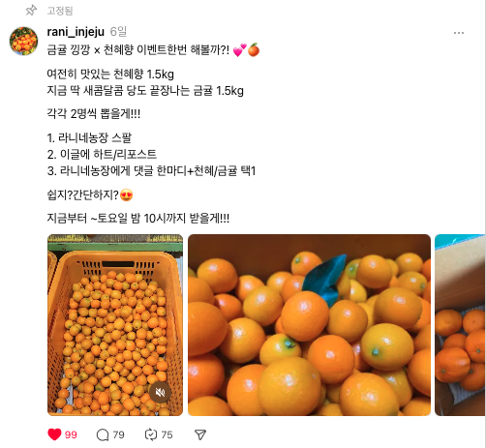
Task: View the partially visible third photo
Action: [460, 325]
